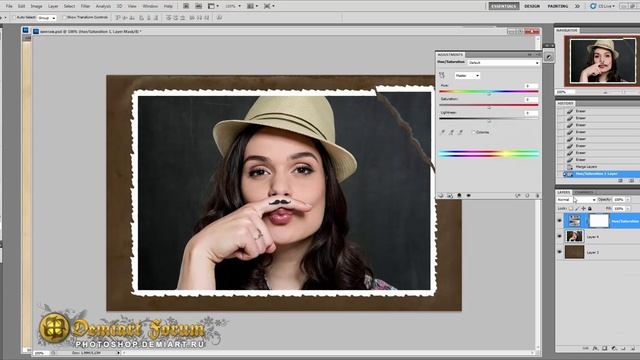Delete adjustment layer trash icon in Adjustments
Screen dimensions: 640x360
point(537,196)
